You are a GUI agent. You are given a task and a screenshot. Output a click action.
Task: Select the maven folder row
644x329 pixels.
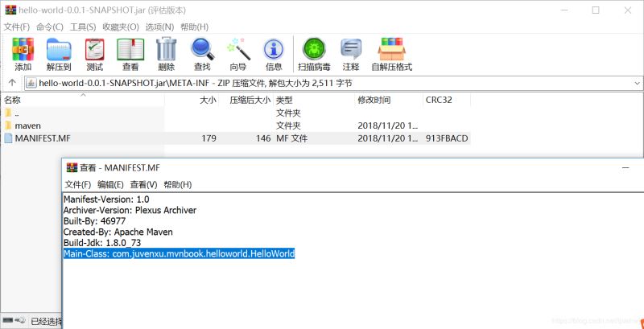235,125
